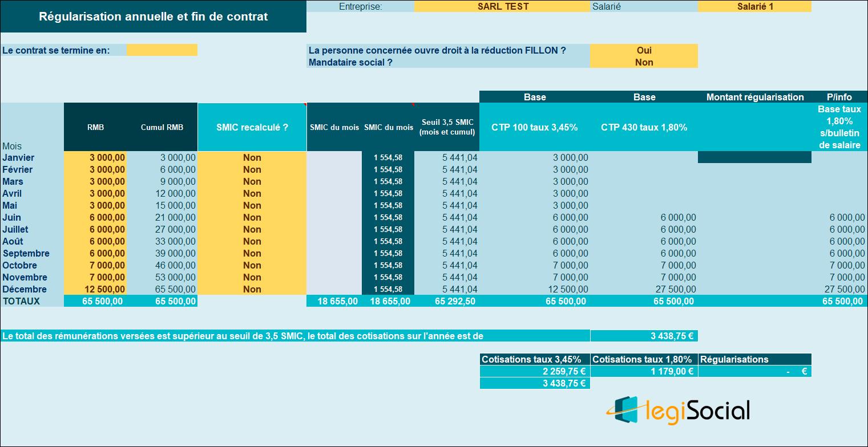Image resolution: width=868 pixels, height=447 pixels.
Task: Select the Décembre RMB 12 500,00 cell
Action: coord(95,289)
